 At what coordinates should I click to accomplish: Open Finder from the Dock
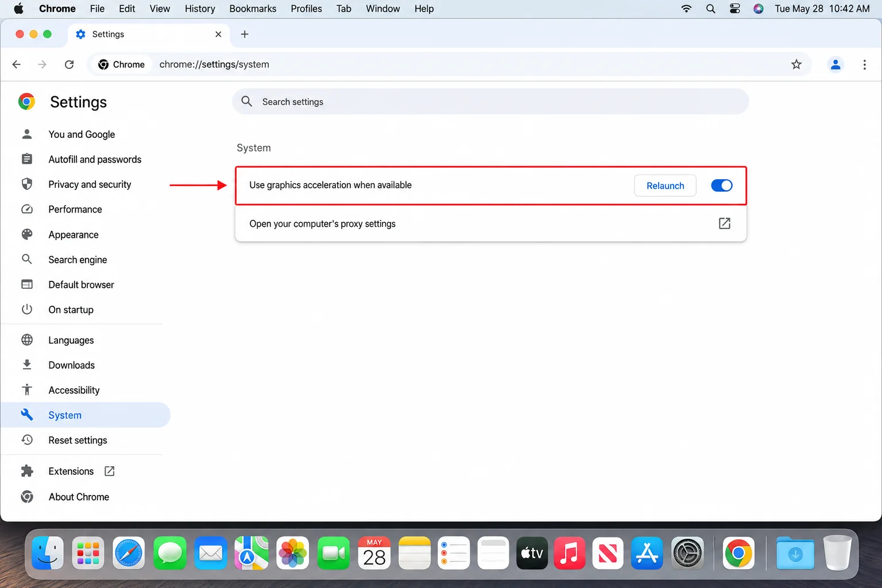tap(48, 553)
